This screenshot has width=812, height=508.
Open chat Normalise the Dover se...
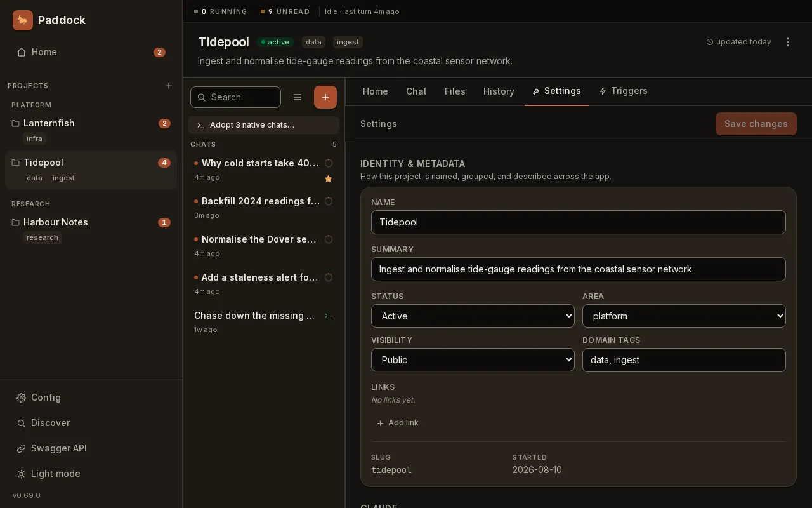click(x=263, y=246)
